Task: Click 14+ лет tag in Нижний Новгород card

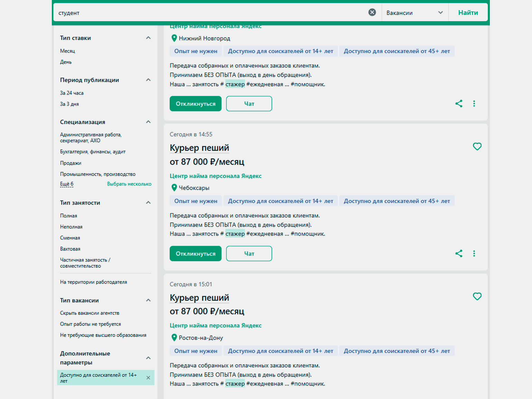Action: [x=281, y=51]
